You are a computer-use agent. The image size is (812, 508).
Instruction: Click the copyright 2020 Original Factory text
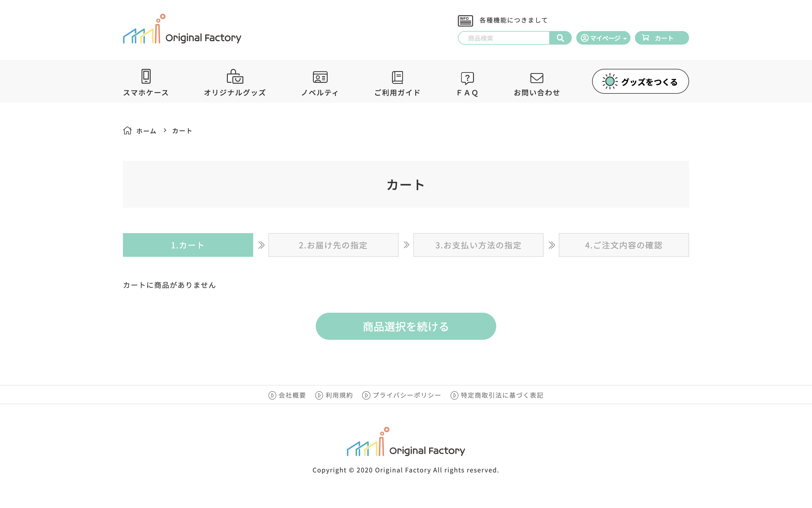coord(406,470)
